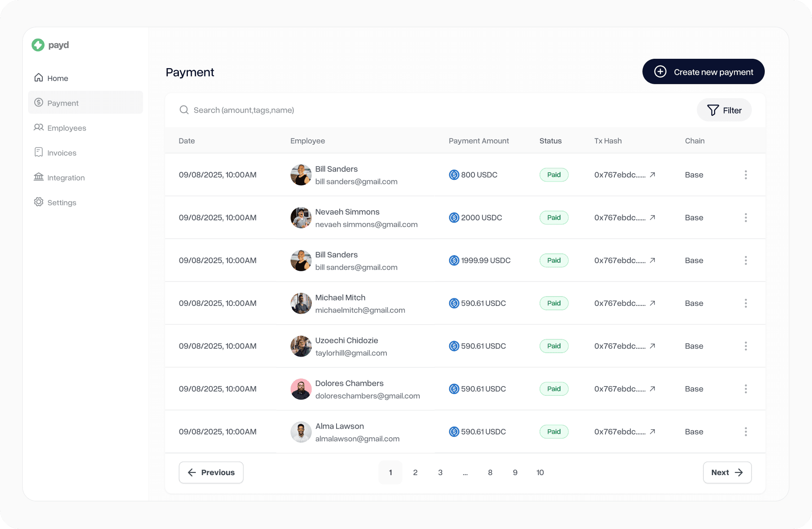This screenshot has height=529, width=812.
Task: Click the Date column header
Action: 187,141
